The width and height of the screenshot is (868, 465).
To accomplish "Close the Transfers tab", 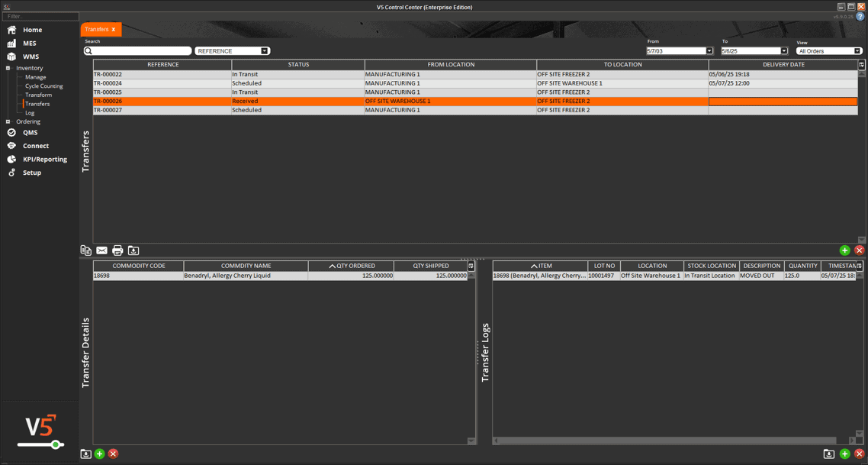I will [x=114, y=29].
